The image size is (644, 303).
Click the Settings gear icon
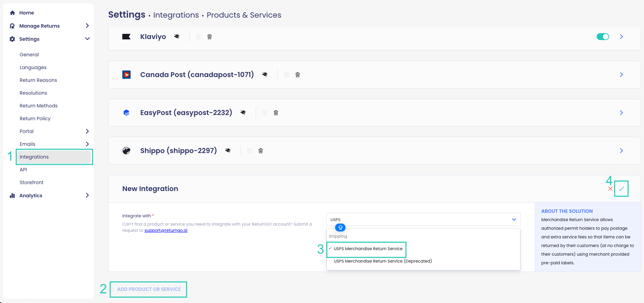12,39
